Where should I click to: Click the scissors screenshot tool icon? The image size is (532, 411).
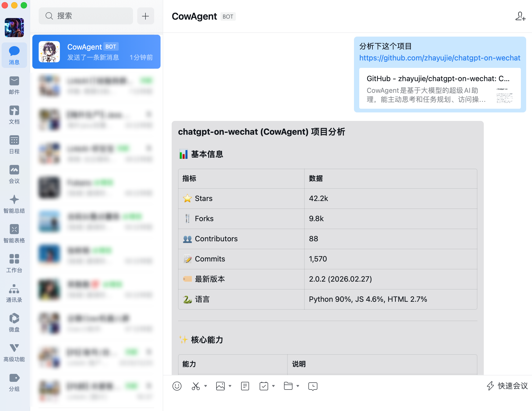(196, 386)
